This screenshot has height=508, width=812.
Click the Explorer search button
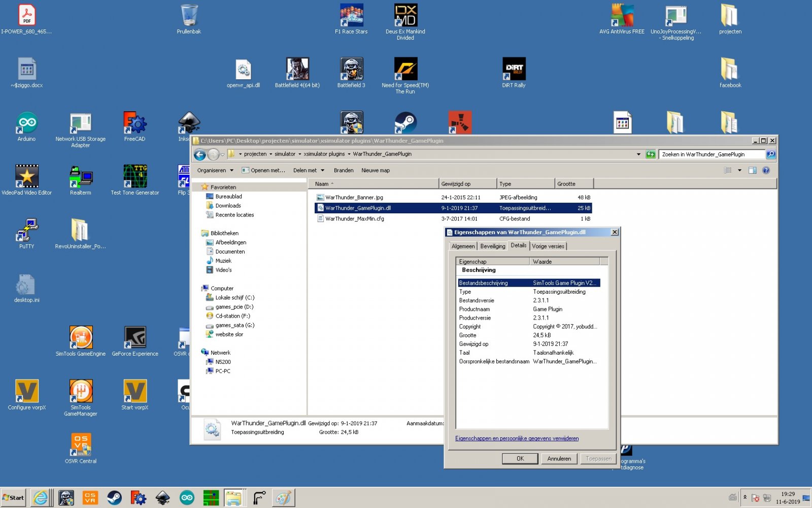[x=771, y=154]
